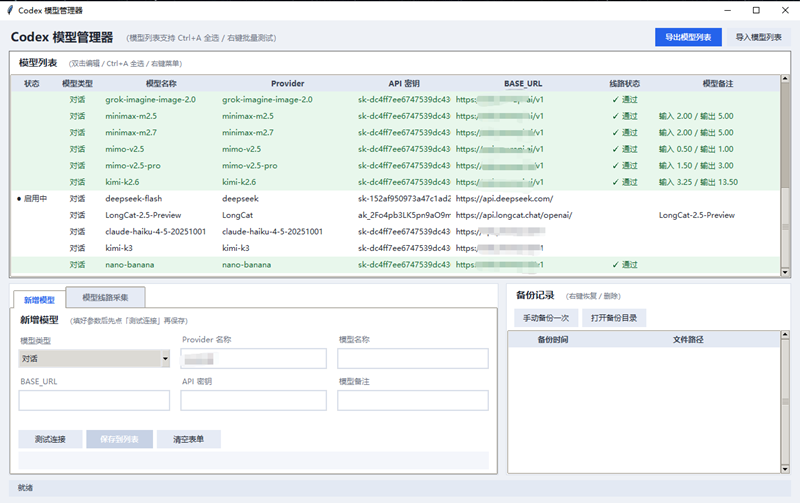Click the 备份时间 column header
This screenshot has height=503, width=800.
pyautogui.click(x=553, y=340)
